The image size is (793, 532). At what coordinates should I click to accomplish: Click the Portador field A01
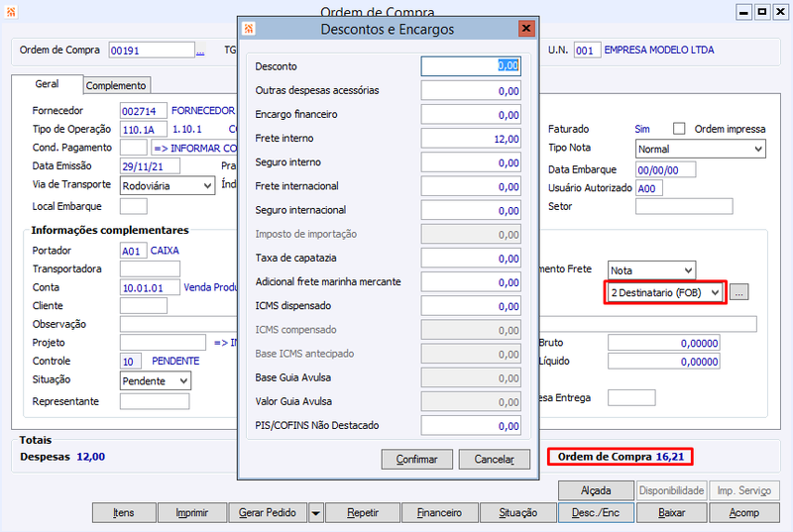point(134,251)
